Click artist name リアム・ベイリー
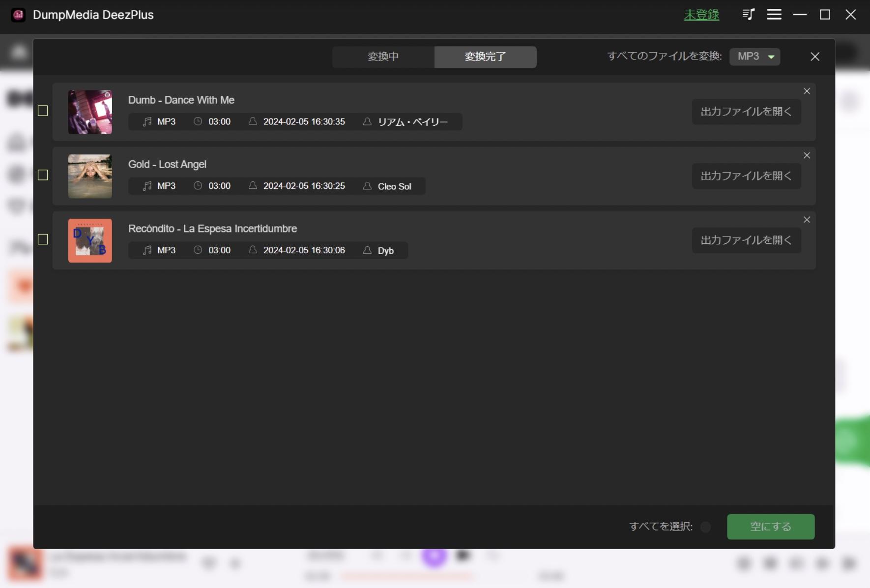Screen dimensions: 870x588 click(x=413, y=122)
